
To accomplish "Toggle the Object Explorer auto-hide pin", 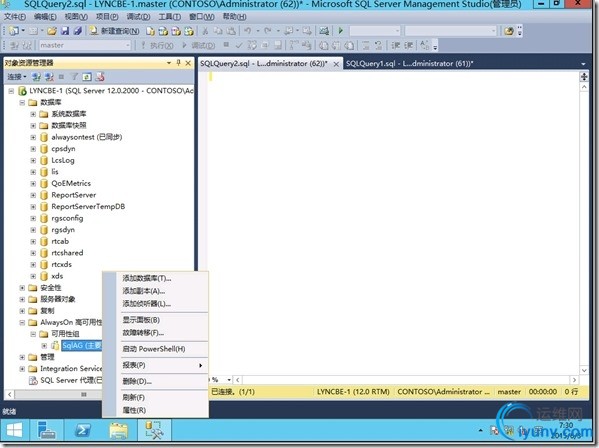I will click(178, 63).
